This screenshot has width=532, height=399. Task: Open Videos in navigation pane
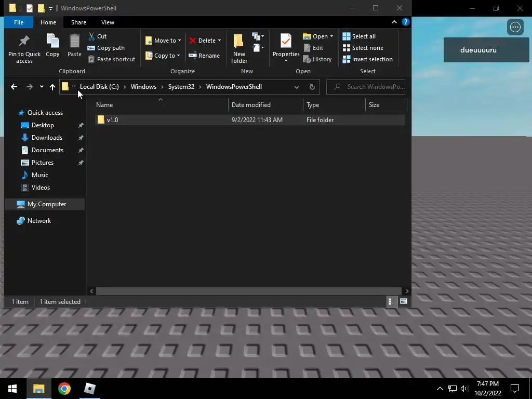pyautogui.click(x=41, y=188)
